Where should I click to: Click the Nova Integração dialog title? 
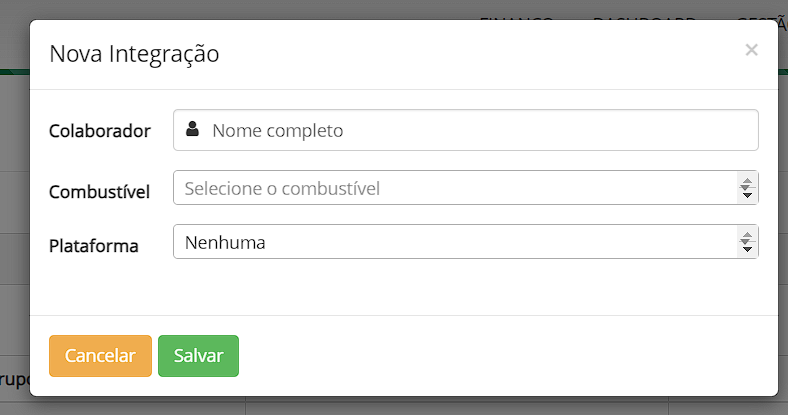point(134,54)
